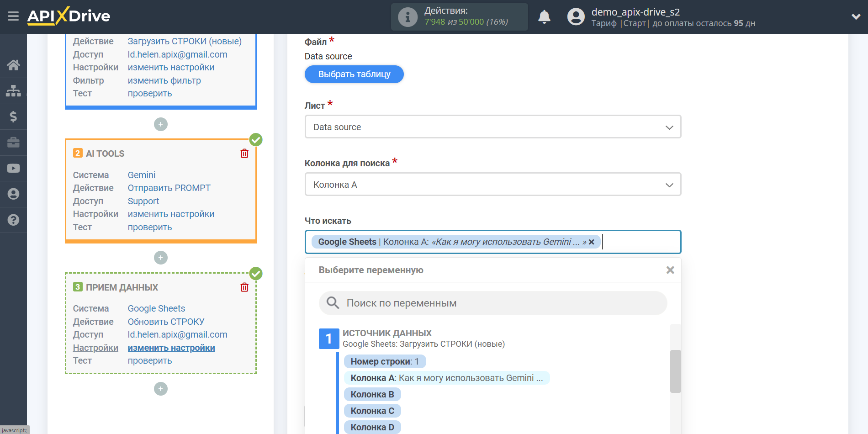Open briefcase icon in sidebar
The height and width of the screenshot is (434, 868).
click(13, 143)
